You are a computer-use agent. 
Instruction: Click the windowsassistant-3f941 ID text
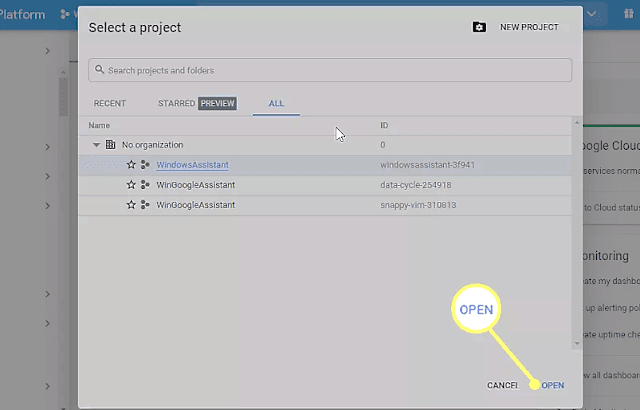click(427, 165)
